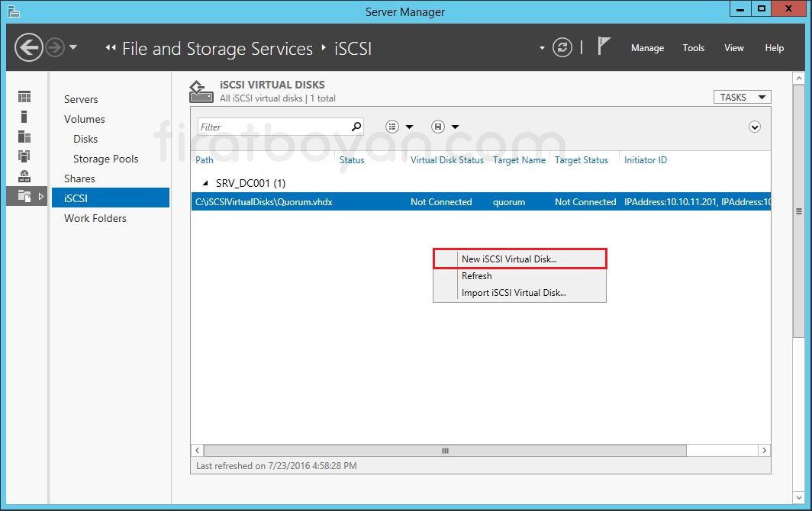Image resolution: width=812 pixels, height=511 pixels.
Task: Sort by Path column header
Action: [x=204, y=160]
